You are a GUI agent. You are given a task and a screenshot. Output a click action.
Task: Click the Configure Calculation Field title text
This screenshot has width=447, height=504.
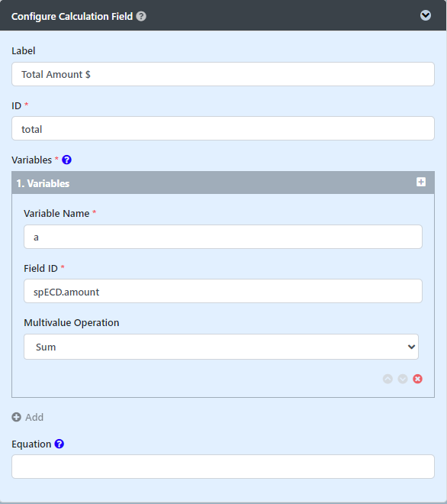pos(72,16)
